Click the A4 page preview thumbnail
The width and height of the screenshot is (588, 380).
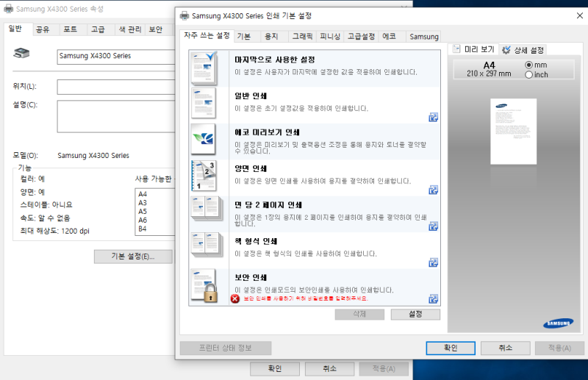click(513, 132)
